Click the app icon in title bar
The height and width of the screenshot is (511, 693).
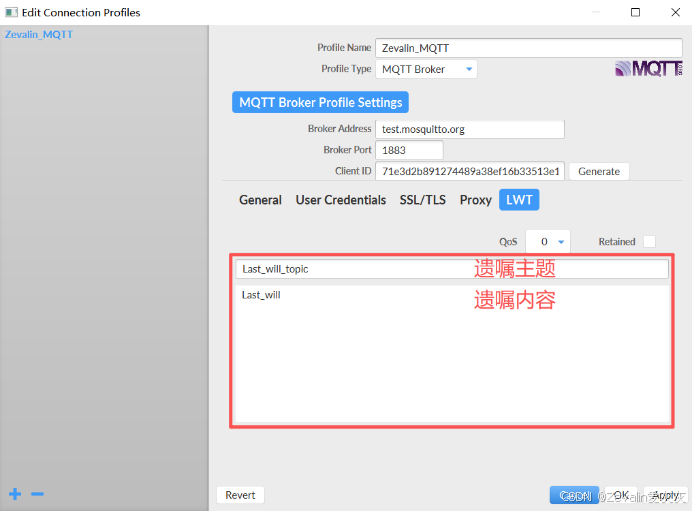(11, 12)
